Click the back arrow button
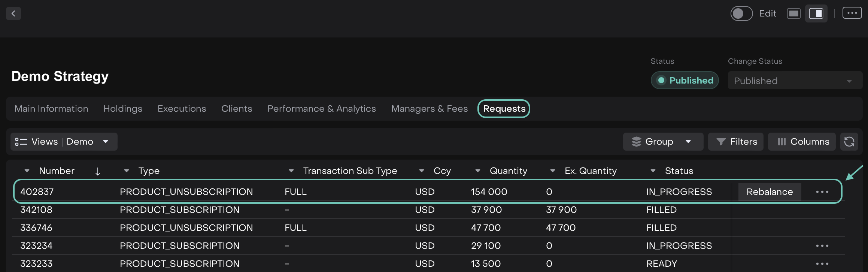The height and width of the screenshot is (272, 868). pyautogui.click(x=13, y=13)
